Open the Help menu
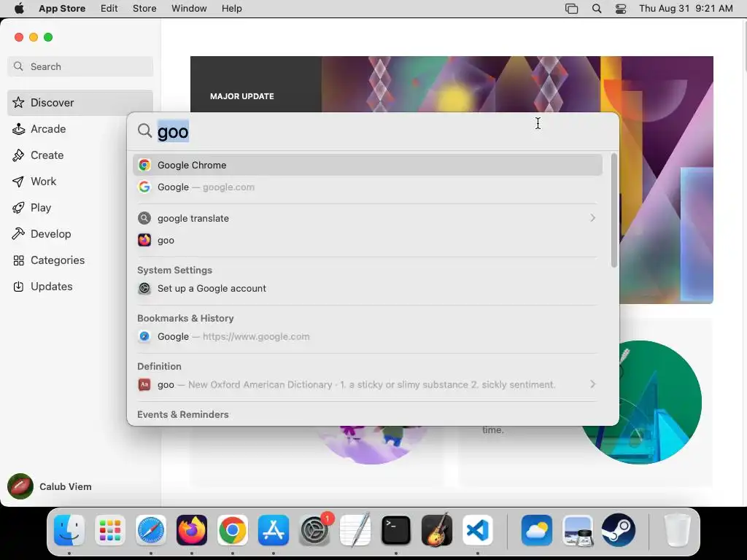 (231, 9)
